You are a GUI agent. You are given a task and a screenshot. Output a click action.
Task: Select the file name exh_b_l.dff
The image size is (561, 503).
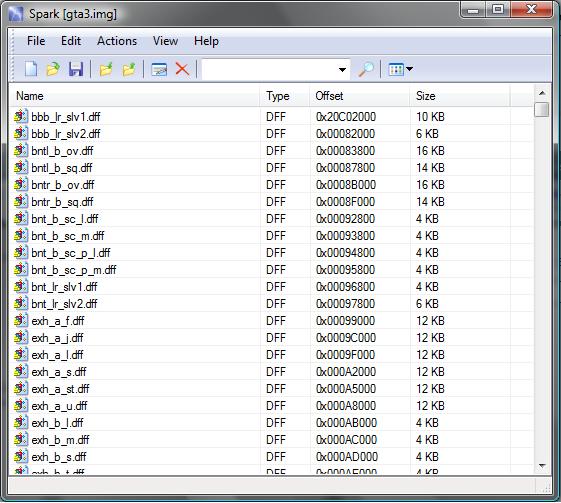pyautogui.click(x=57, y=423)
